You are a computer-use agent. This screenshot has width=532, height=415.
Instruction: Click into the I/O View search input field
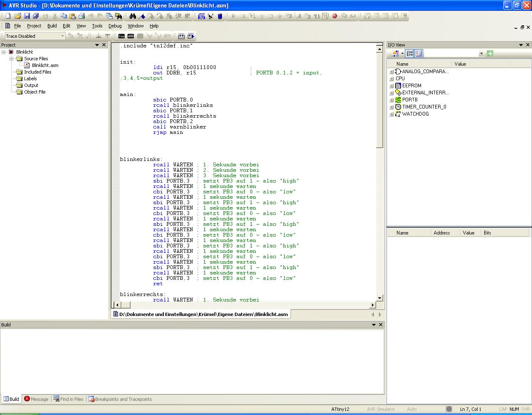(451, 54)
